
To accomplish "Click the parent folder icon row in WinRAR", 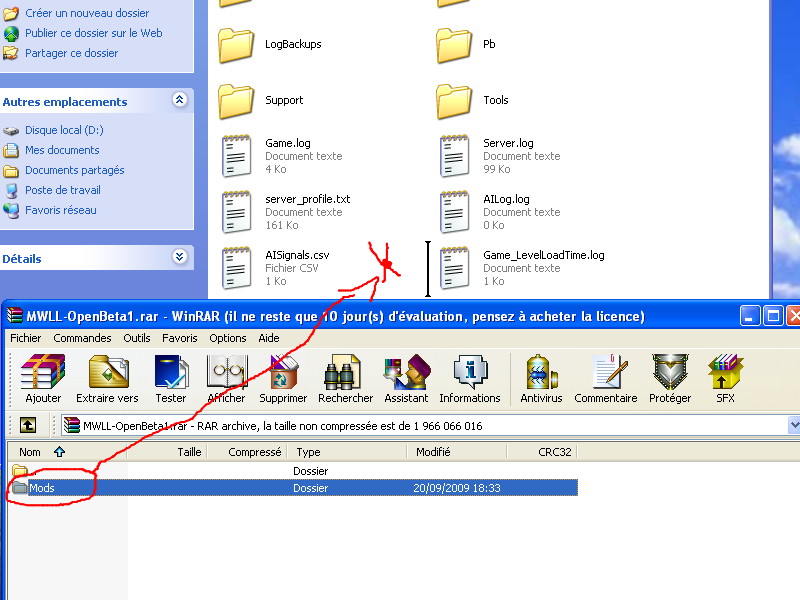I will point(292,470).
